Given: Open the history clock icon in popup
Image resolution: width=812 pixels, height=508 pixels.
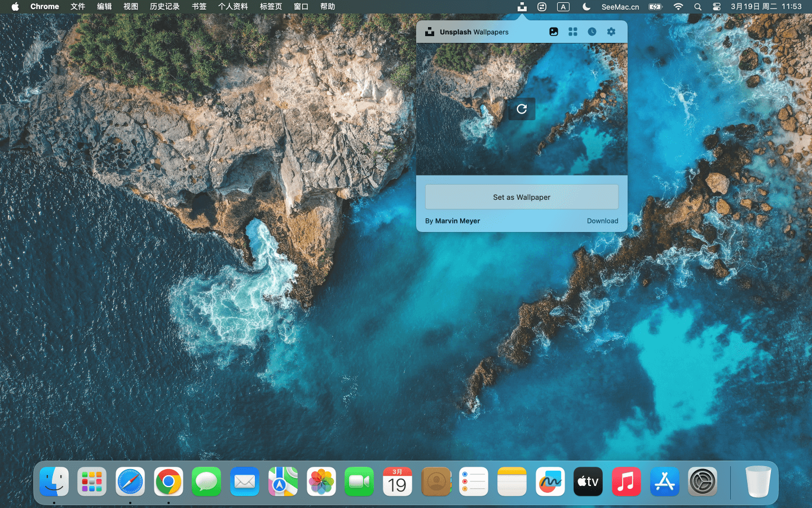Looking at the screenshot, I should [592, 32].
